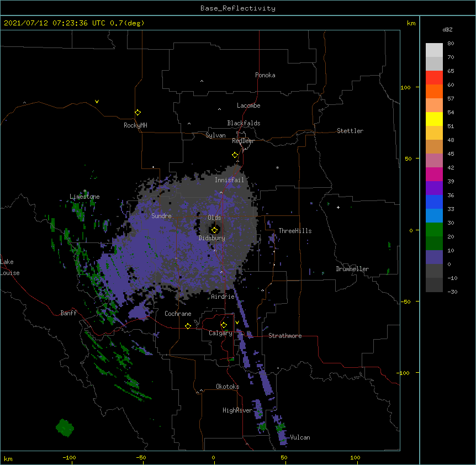This screenshot has width=476, height=465.
Task: Click the white cross marker north of Drumheller
Action: [x=338, y=207]
